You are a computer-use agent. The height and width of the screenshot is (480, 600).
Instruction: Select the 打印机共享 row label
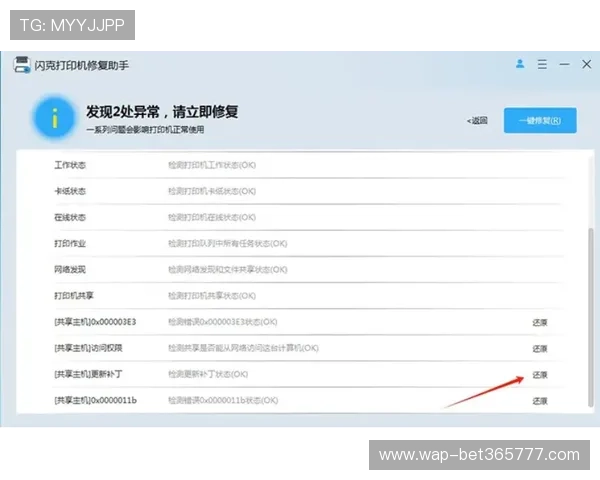pos(74,296)
